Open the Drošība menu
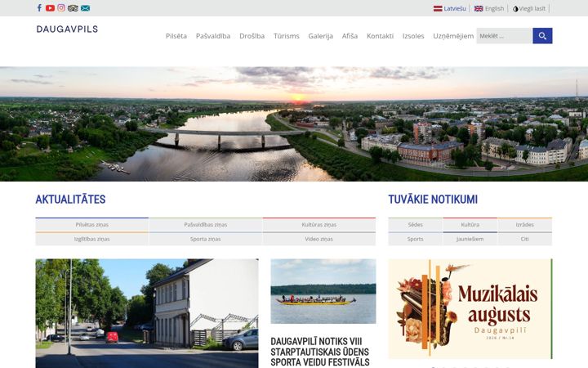This screenshot has width=588, height=368. [252, 36]
